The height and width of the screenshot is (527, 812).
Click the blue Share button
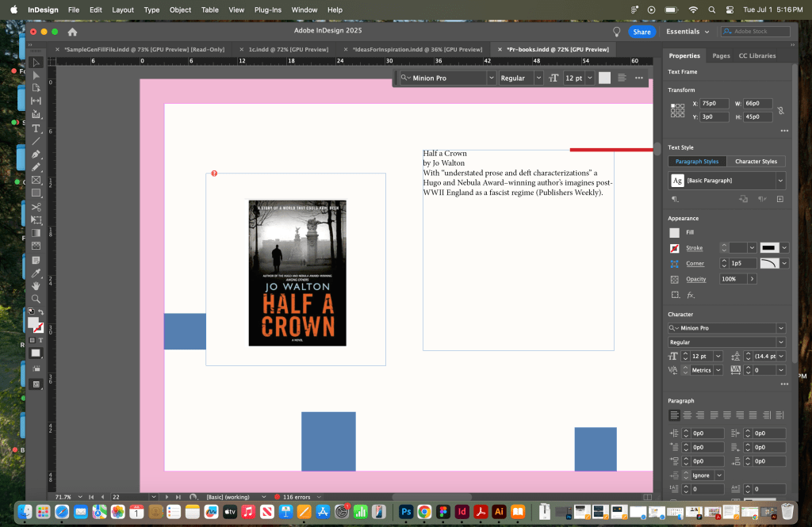click(x=642, y=32)
